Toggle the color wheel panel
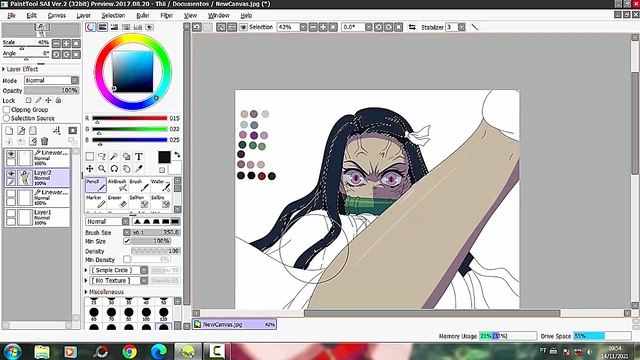Image resolution: width=640 pixels, height=360 pixels. point(90,27)
